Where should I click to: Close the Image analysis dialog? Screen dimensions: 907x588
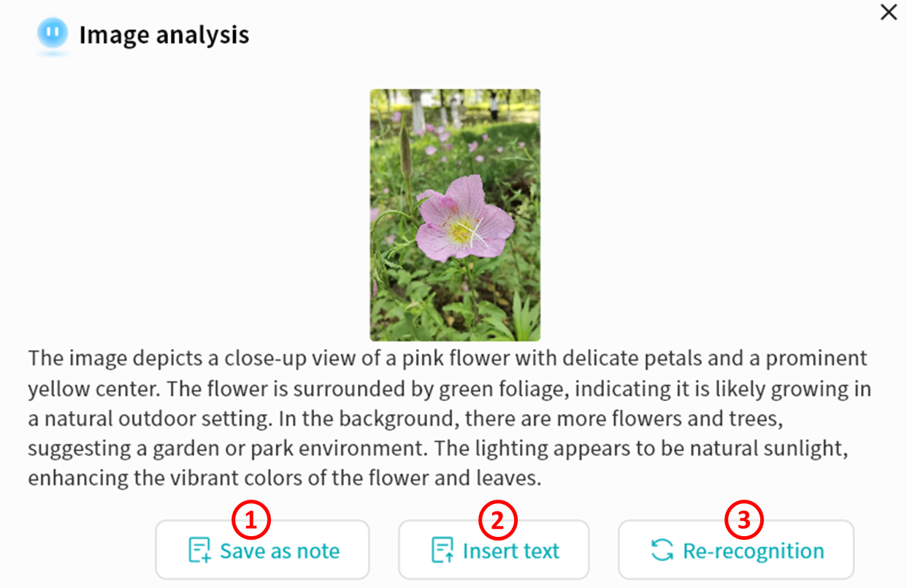point(888,12)
